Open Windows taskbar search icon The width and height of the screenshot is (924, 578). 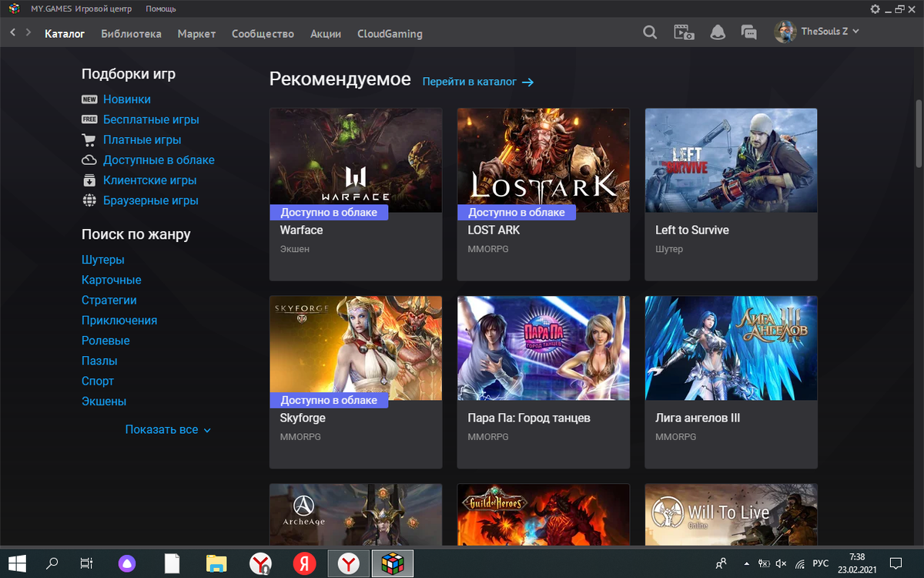pos(52,563)
